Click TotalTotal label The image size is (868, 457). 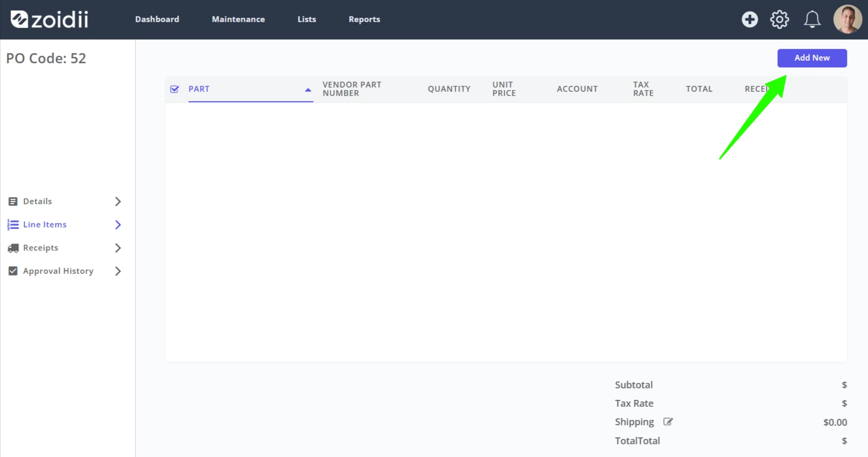(x=637, y=441)
